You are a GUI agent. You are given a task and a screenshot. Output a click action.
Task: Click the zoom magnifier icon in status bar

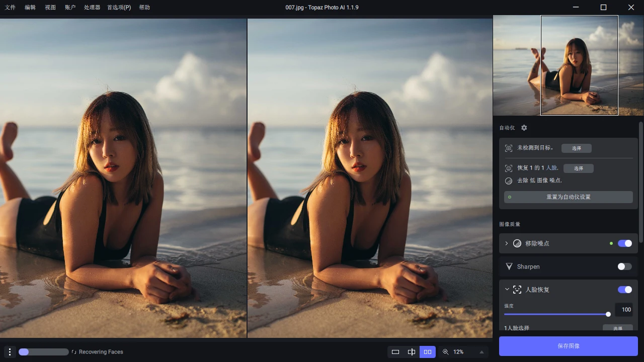pos(446,352)
